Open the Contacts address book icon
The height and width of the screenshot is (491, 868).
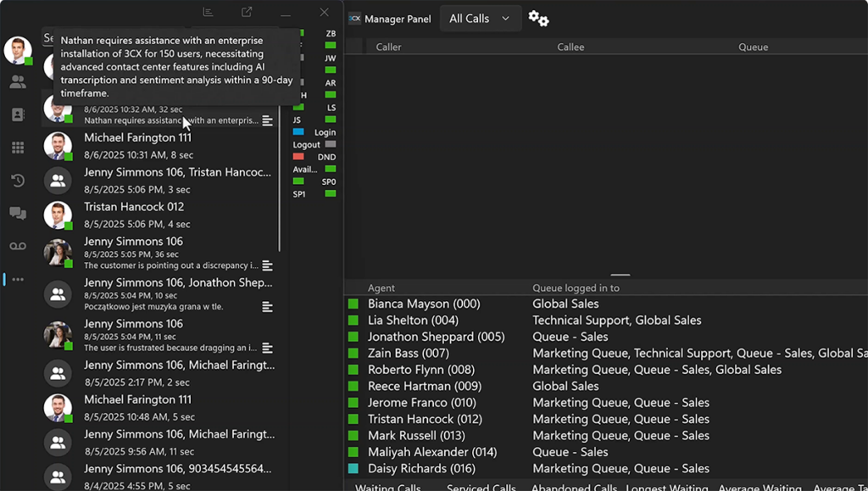18,114
